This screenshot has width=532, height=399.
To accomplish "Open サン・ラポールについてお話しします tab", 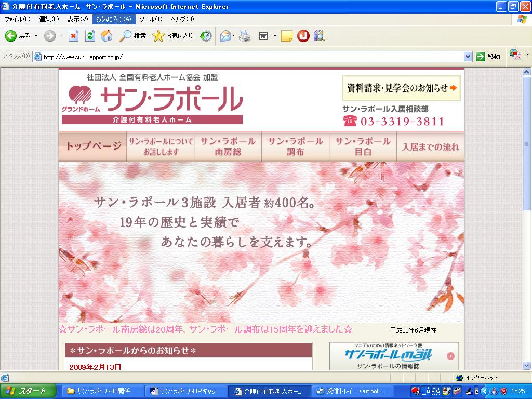I will pos(160,146).
